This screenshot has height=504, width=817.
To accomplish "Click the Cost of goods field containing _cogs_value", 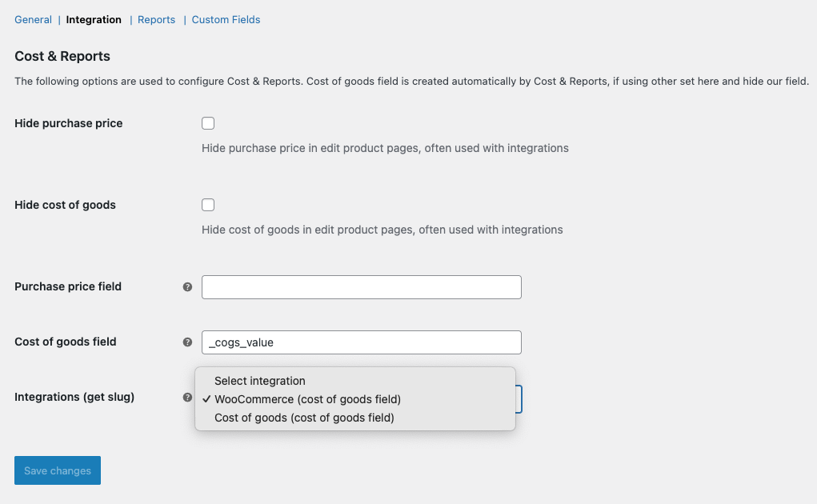I will (362, 342).
